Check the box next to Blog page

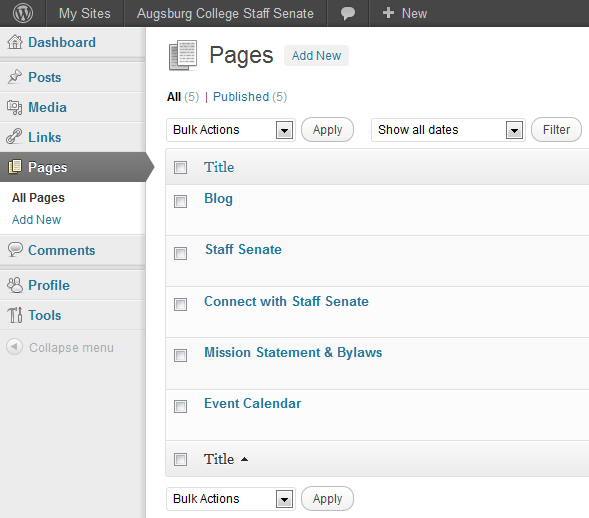180,201
